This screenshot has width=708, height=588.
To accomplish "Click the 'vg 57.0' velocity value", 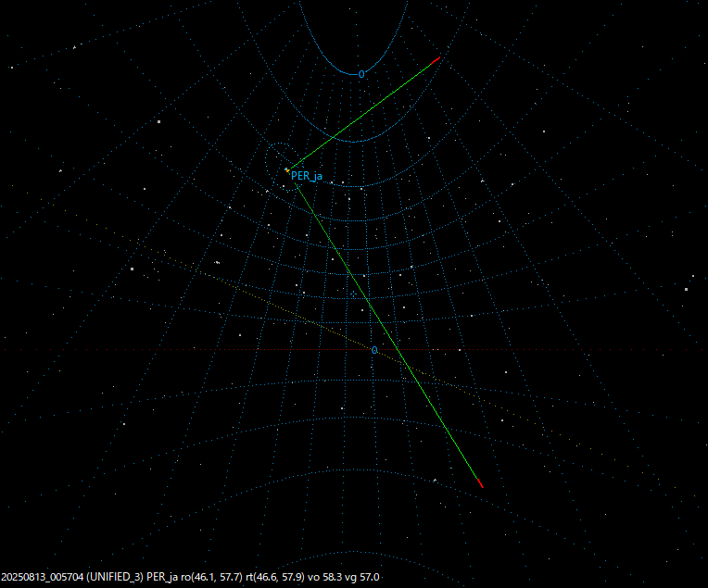I will 362,577.
